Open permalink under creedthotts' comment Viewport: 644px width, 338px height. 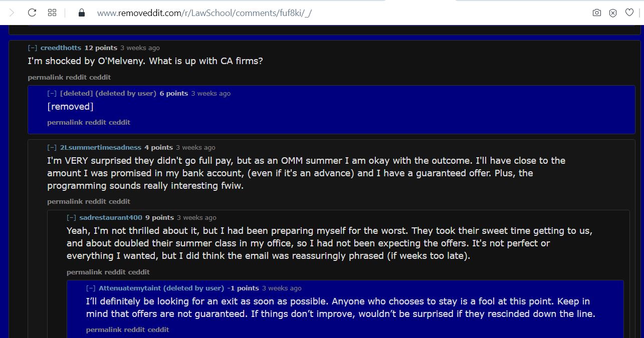[x=41, y=78]
